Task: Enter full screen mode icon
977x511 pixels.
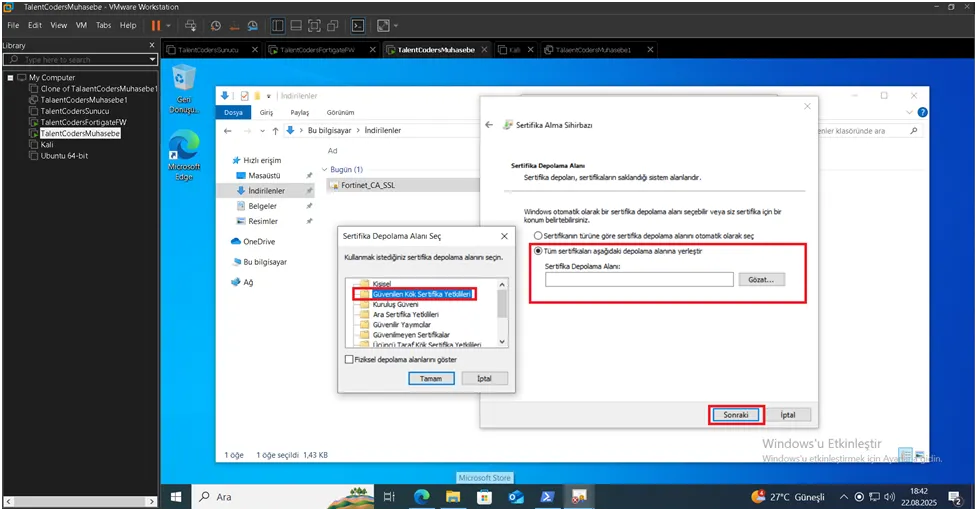Action: (x=315, y=26)
